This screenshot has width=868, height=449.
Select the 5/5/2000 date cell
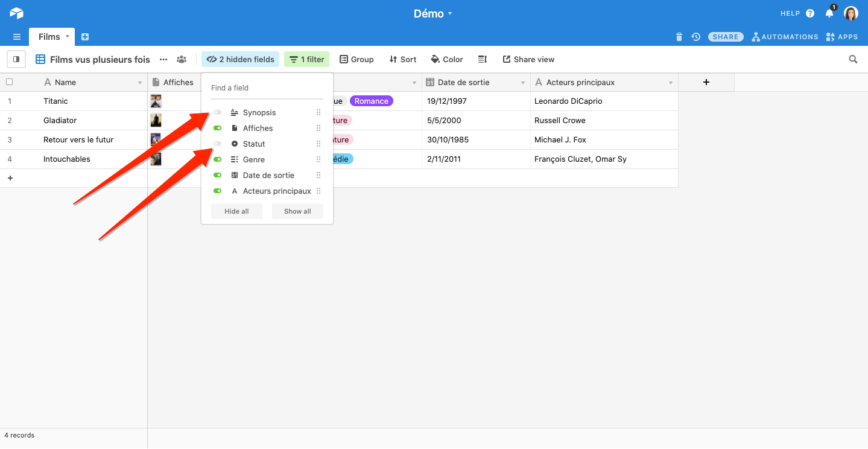click(x=476, y=120)
